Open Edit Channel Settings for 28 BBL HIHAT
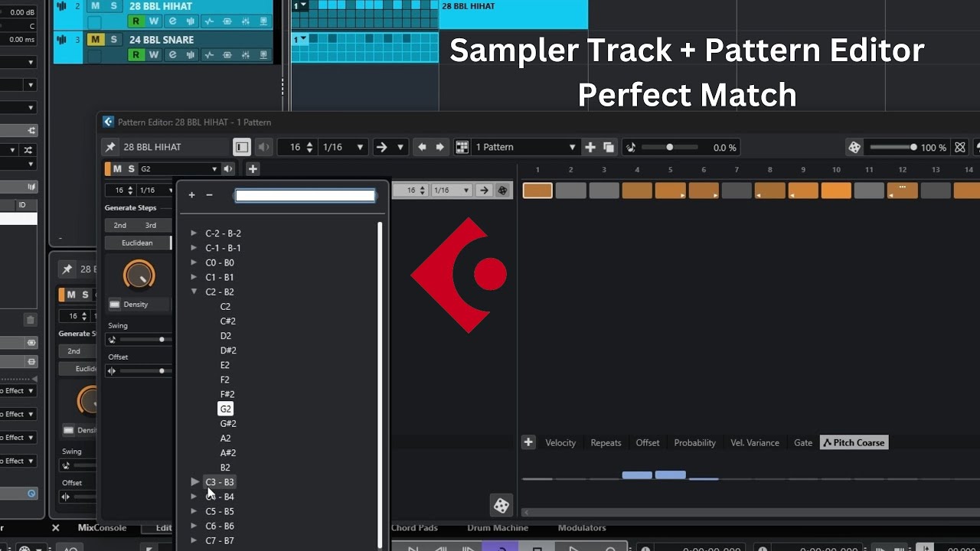The height and width of the screenshot is (551, 980). coord(172,21)
